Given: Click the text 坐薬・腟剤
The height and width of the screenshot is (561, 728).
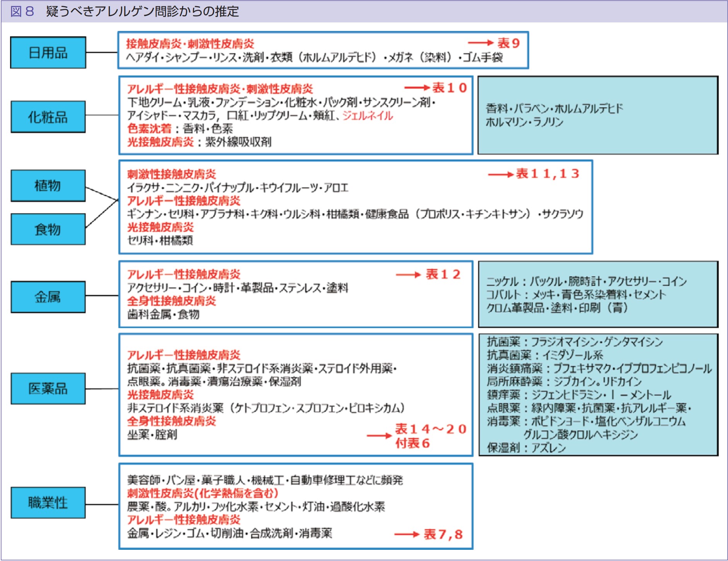Looking at the screenshot, I should tap(152, 435).
